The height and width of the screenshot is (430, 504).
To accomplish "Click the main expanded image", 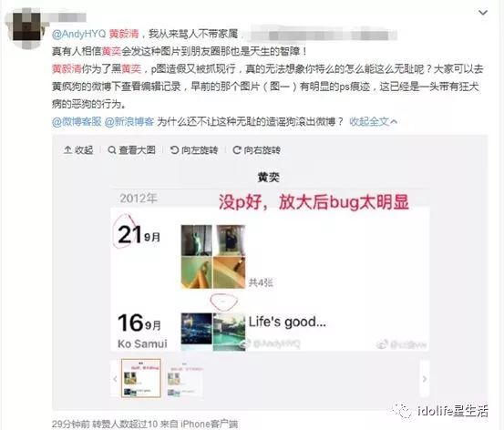I will coord(270,261).
